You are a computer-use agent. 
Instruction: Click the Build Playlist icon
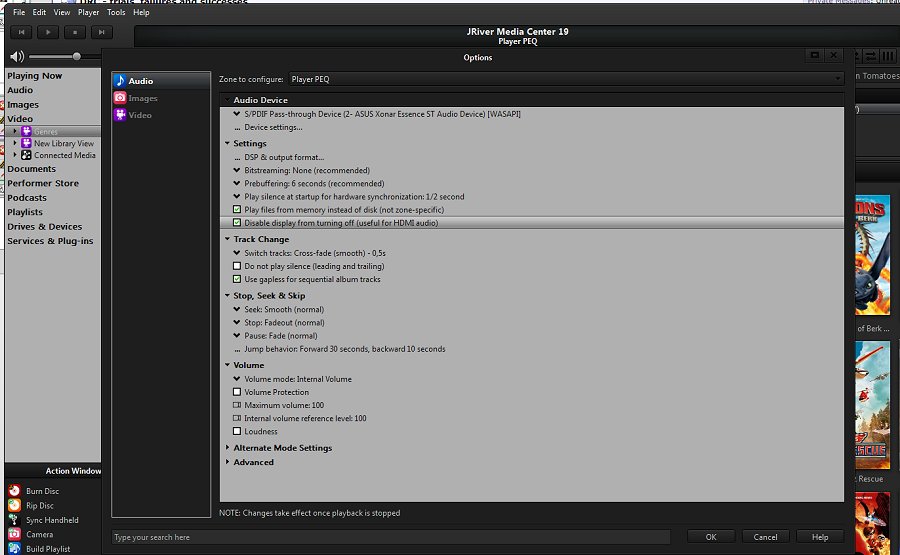pyautogui.click(x=14, y=548)
